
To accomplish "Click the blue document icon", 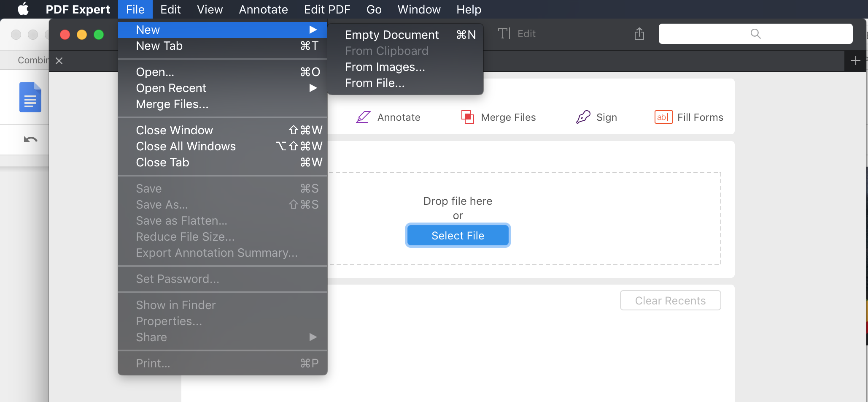I will coord(30,97).
